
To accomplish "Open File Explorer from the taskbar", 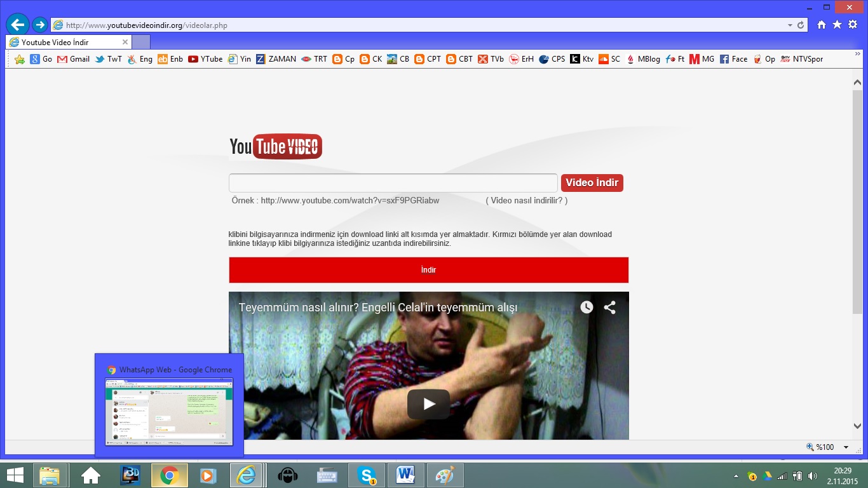I will pos(50,475).
